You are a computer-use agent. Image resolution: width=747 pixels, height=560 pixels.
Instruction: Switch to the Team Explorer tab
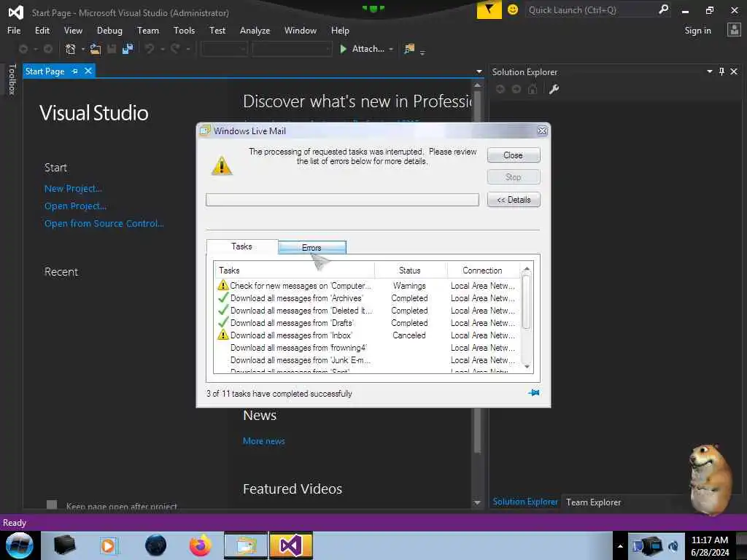point(593,502)
